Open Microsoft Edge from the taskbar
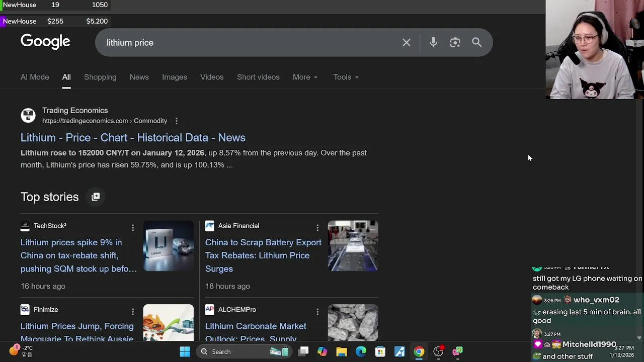Screen dimensions: 644x362 361,351
